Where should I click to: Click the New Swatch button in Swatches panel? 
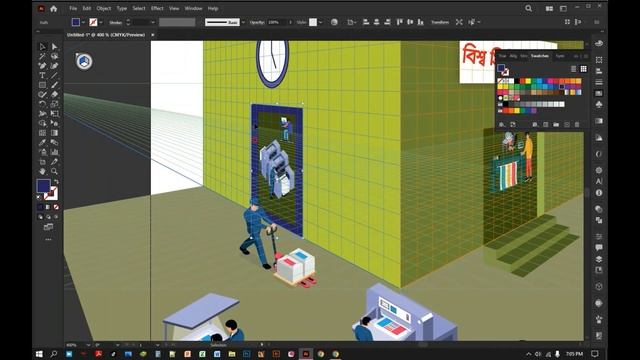point(567,124)
